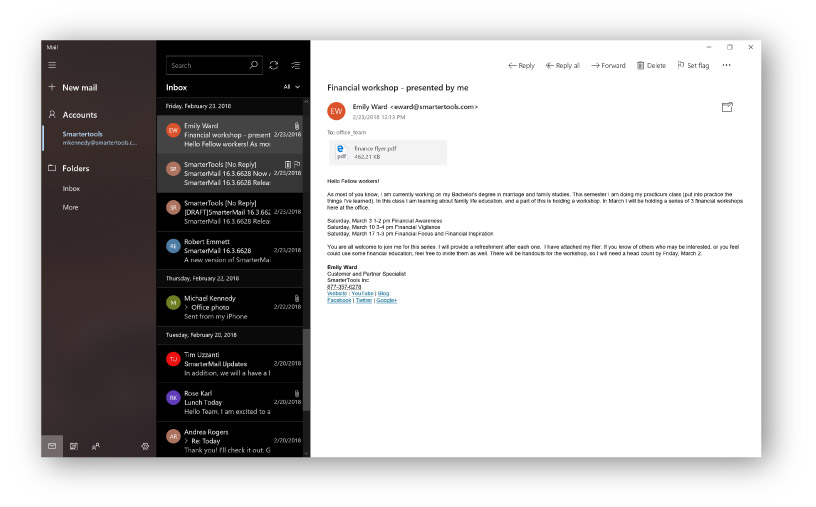Screen dimensions: 816x507
Task: Enter selection mode icon
Action: pos(296,65)
